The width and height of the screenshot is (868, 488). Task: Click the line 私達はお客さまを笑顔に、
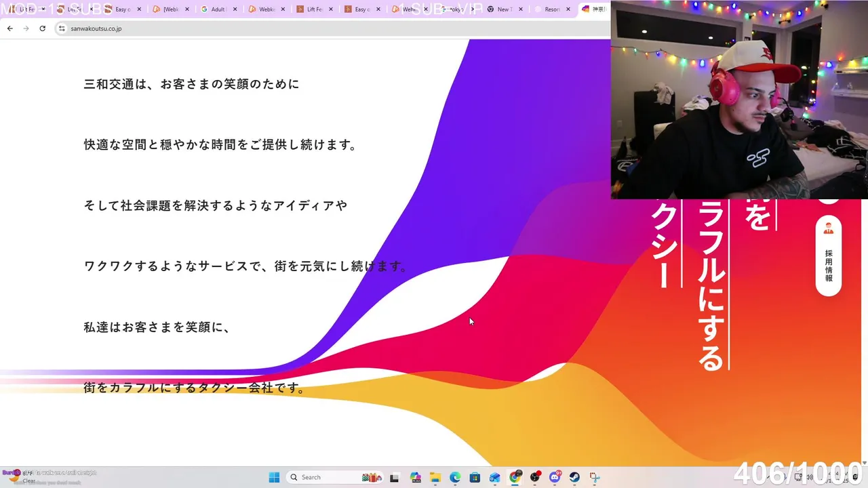[157, 327]
